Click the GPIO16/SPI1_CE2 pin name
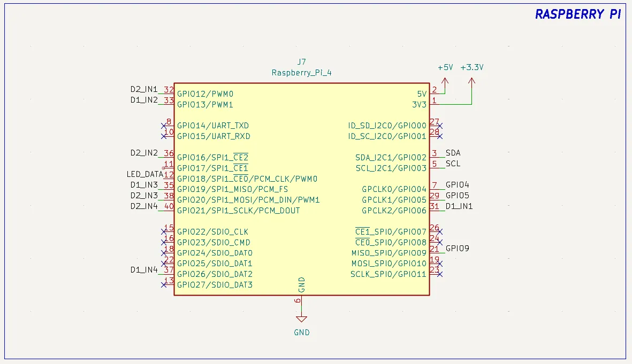The image size is (632, 364). [212, 157]
